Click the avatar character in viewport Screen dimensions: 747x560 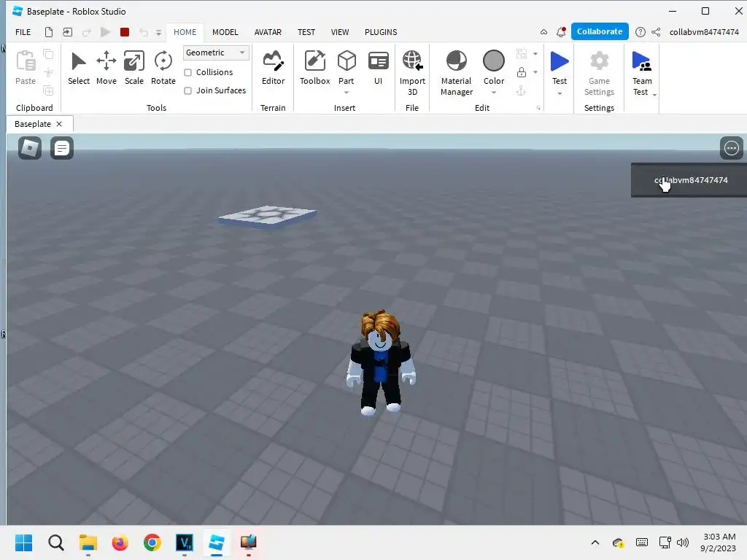pyautogui.click(x=380, y=363)
